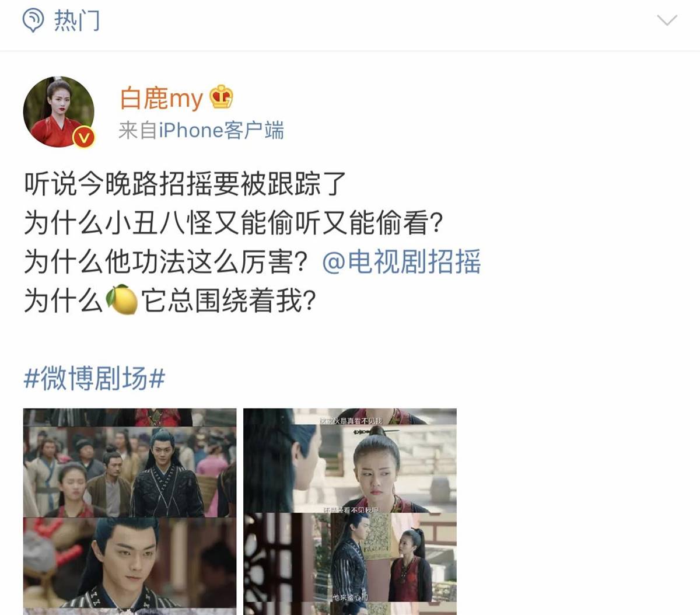
Task: Tap post text line 听说今晚路招摇要被跟踪了
Action: [x=185, y=184]
